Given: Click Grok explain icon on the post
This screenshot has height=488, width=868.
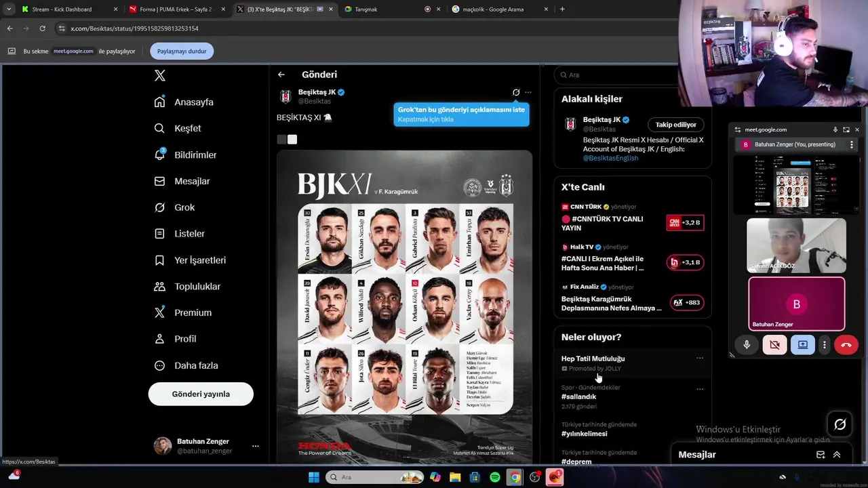Looking at the screenshot, I should coord(516,92).
